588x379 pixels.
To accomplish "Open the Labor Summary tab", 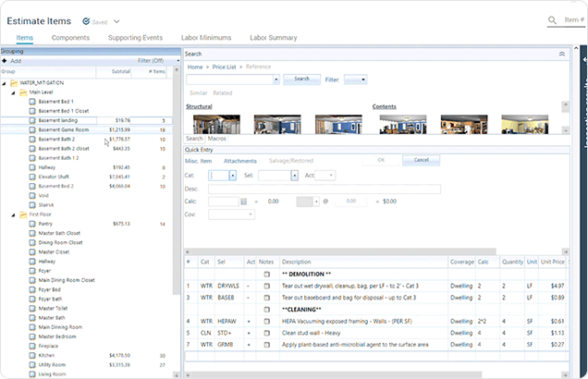I will point(273,38).
